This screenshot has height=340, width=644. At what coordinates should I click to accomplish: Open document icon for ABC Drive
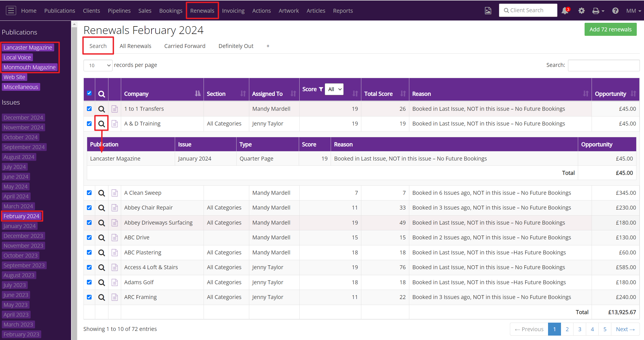(x=115, y=238)
